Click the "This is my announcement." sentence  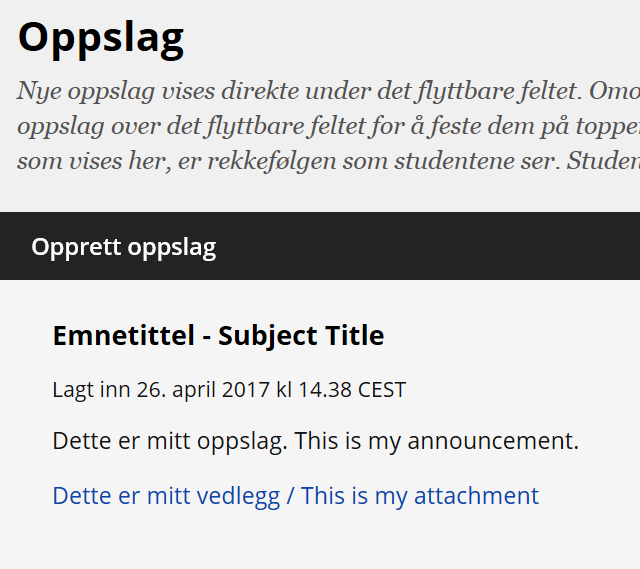[437, 442]
